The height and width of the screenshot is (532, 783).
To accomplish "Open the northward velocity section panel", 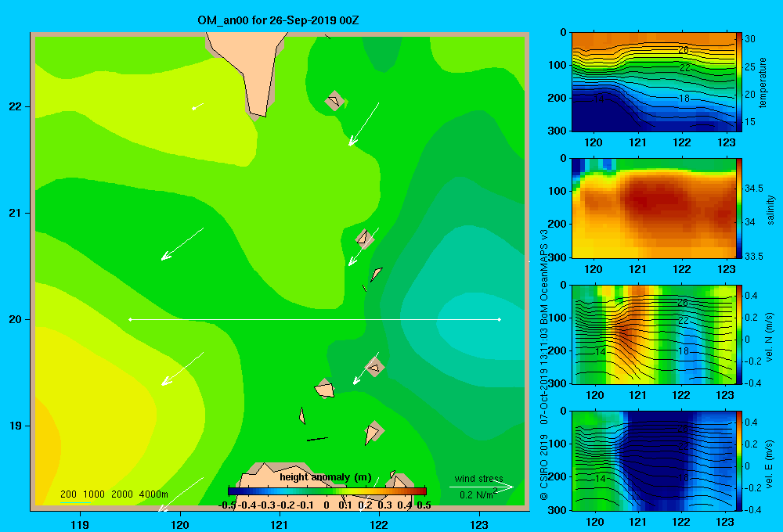I will pyautogui.click(x=653, y=334).
